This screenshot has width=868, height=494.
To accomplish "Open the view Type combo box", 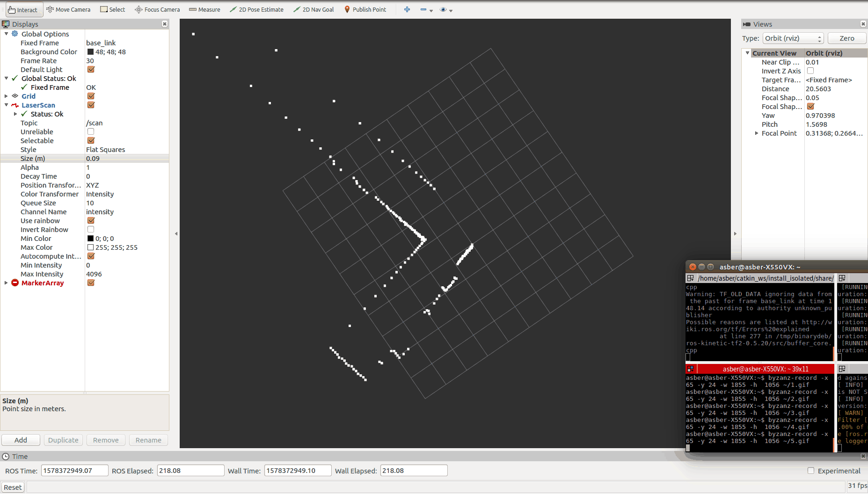I will point(793,38).
